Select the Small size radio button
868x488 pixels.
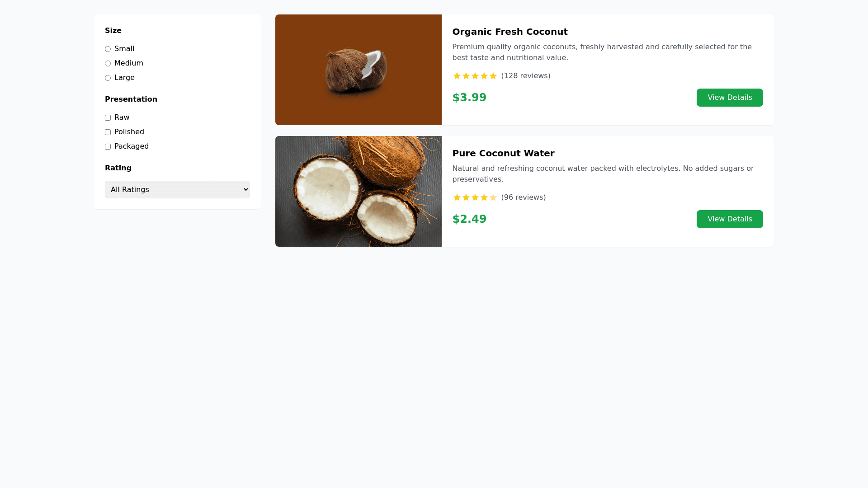[x=108, y=49]
